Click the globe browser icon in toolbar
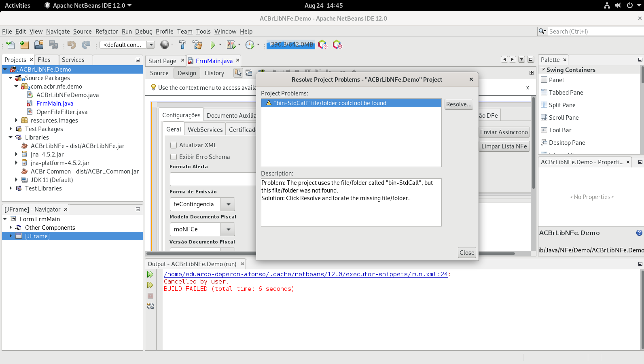 165,44
